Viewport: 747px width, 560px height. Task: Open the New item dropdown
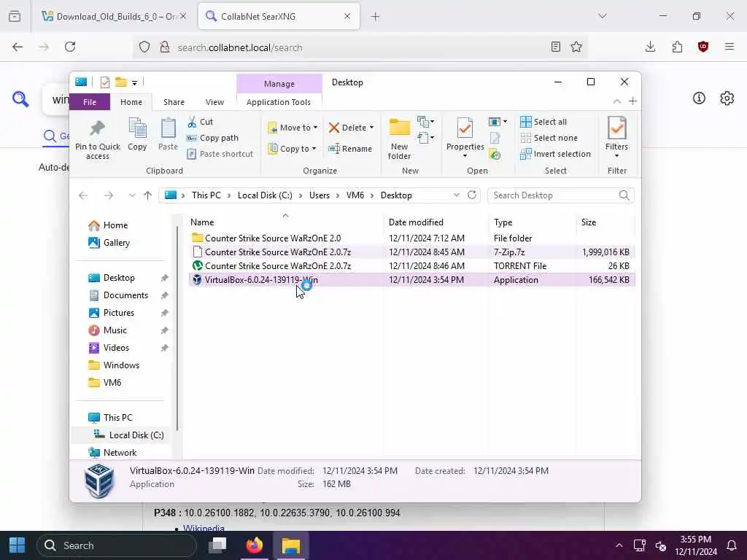(425, 122)
